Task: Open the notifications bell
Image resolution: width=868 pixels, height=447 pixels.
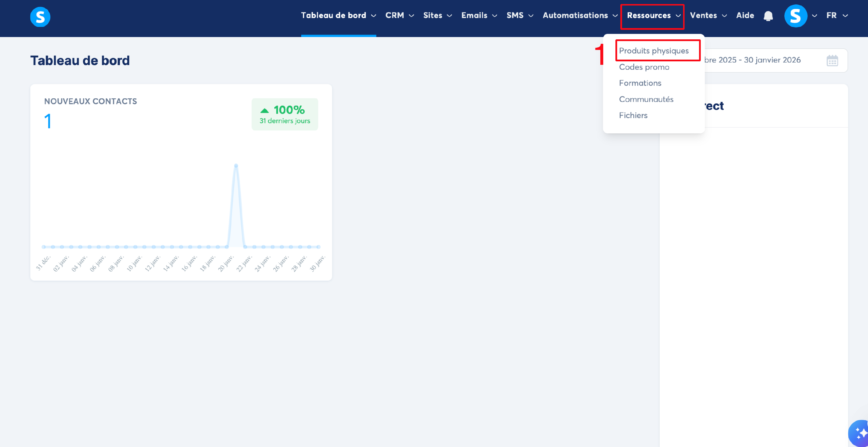Action: (768, 16)
